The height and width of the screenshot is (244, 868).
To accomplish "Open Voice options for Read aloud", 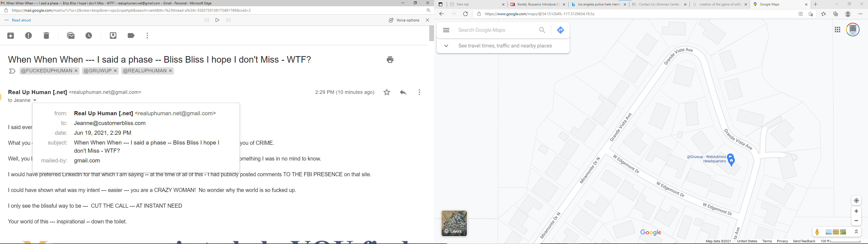I will point(404,20).
